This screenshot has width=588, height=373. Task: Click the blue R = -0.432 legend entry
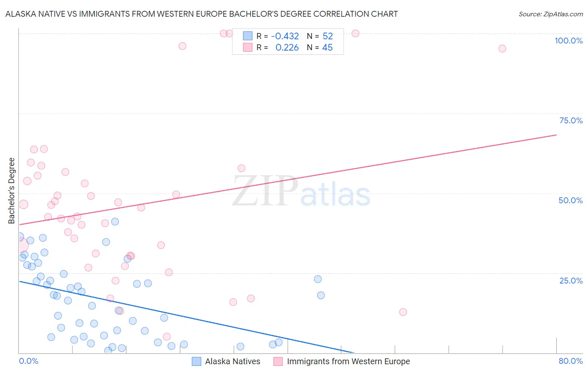pyautogui.click(x=278, y=36)
